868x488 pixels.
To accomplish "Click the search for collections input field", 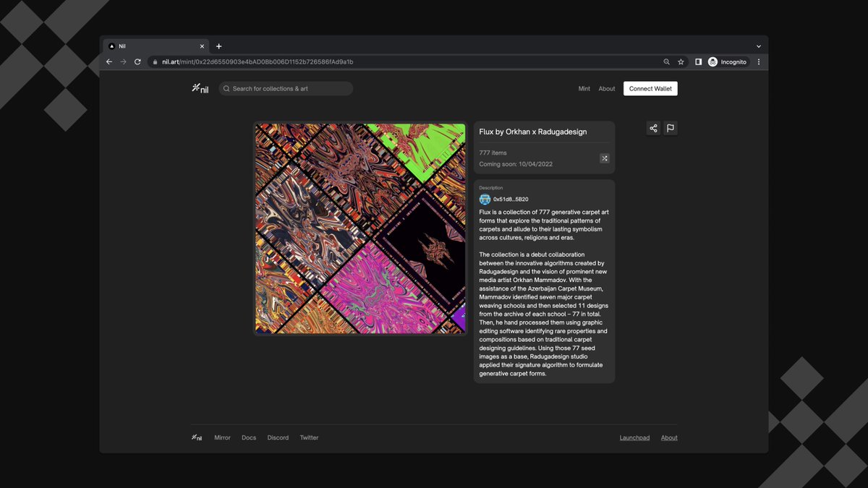I will [286, 89].
